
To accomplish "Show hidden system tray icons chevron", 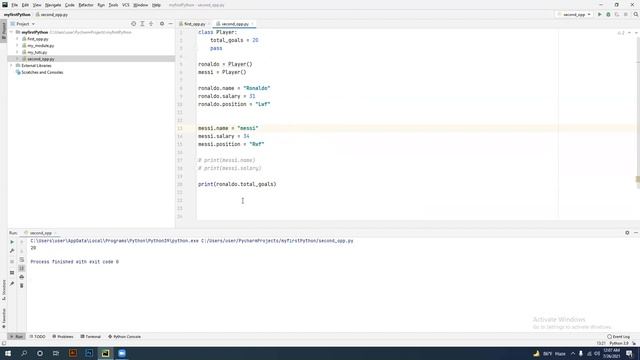I will click(x=573, y=353).
